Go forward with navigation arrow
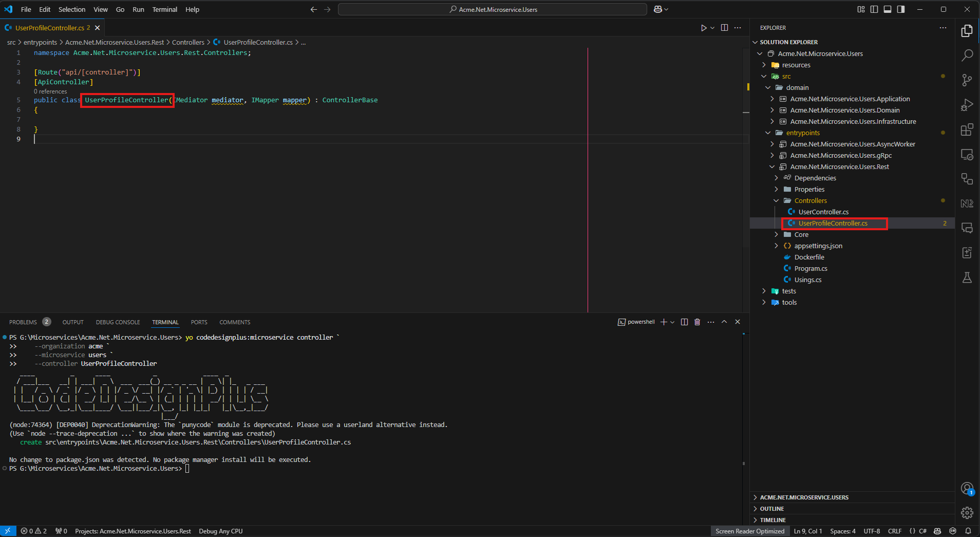Image resolution: width=980 pixels, height=537 pixels. coord(327,9)
